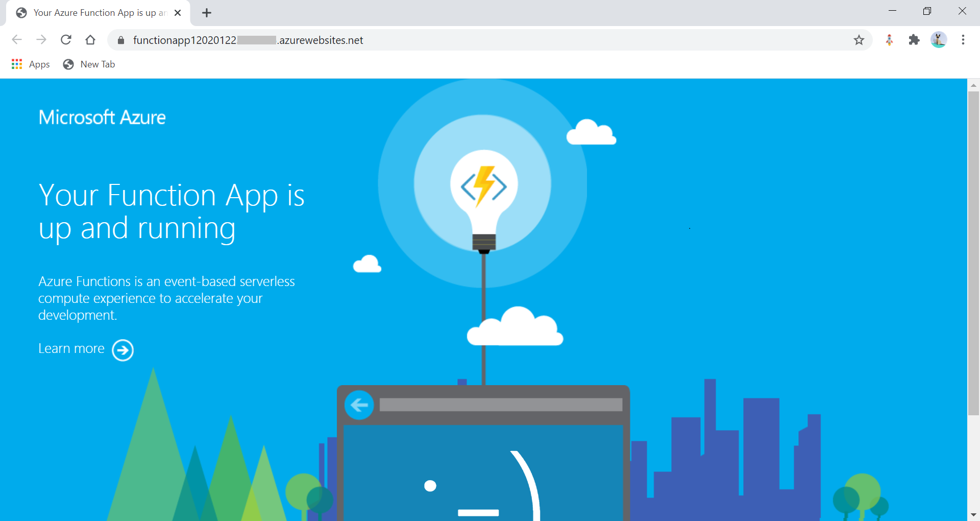Image resolution: width=980 pixels, height=521 pixels.
Task: Click the browser back arrow
Action: [17, 40]
